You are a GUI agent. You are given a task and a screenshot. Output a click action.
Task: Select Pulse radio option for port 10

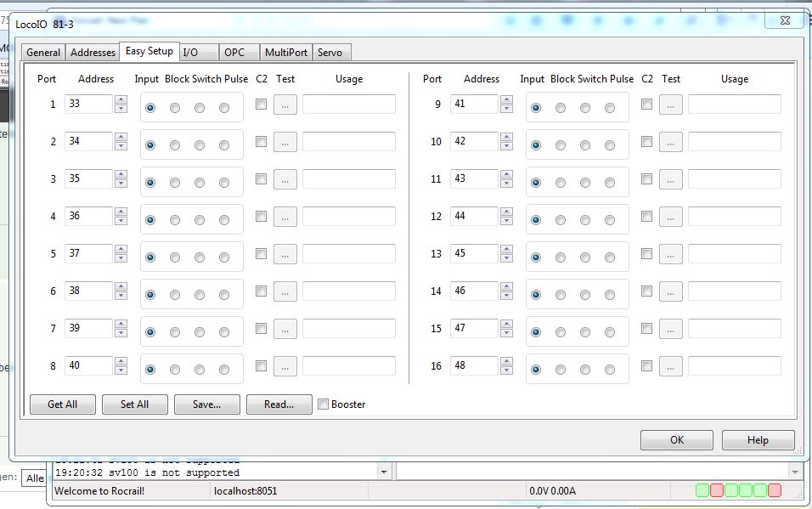coord(610,145)
